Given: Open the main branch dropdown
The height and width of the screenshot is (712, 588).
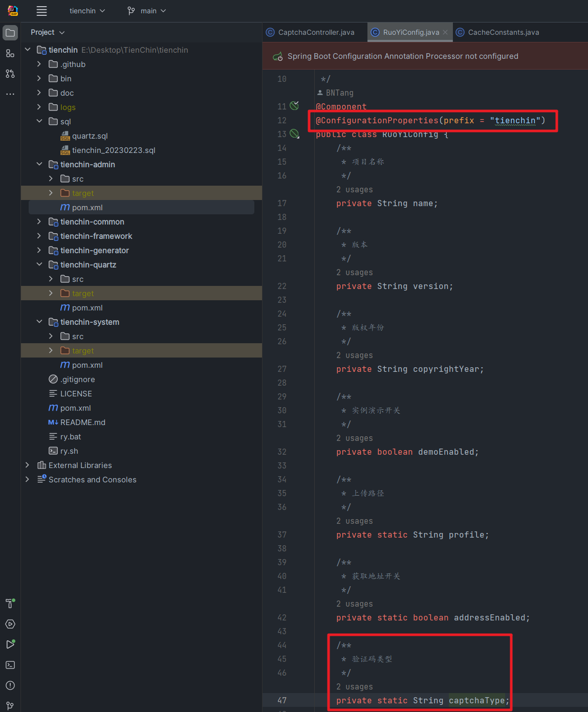Looking at the screenshot, I should [x=147, y=11].
